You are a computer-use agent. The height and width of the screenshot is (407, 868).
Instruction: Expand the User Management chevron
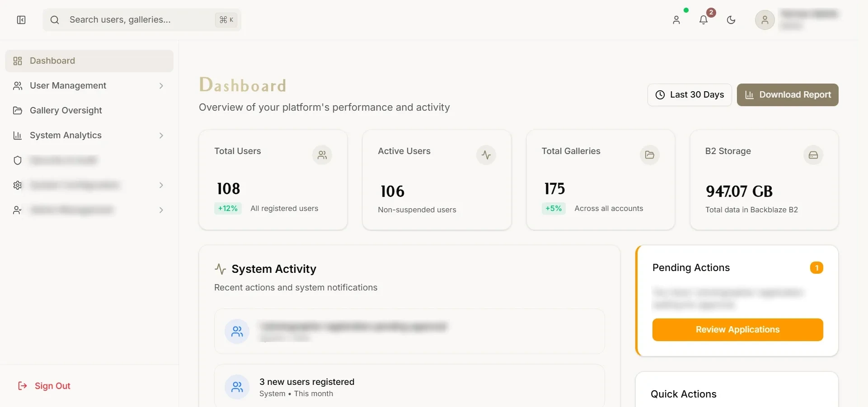coord(161,86)
